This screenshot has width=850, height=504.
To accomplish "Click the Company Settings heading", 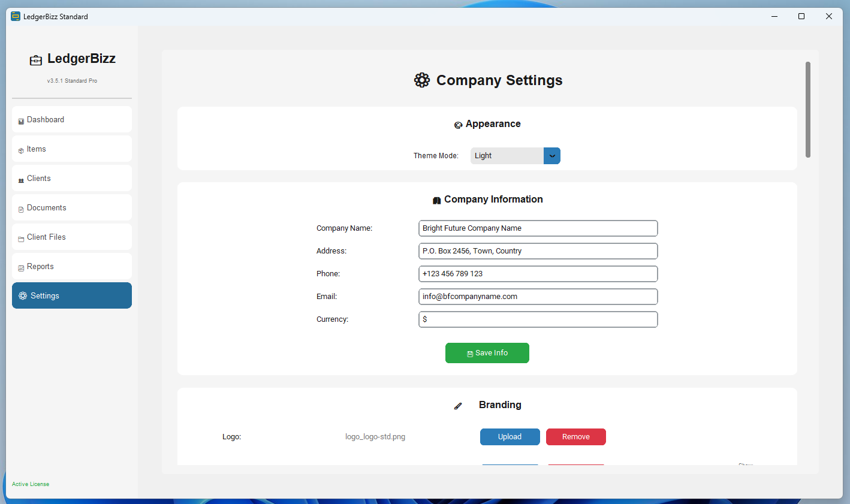I will [499, 80].
